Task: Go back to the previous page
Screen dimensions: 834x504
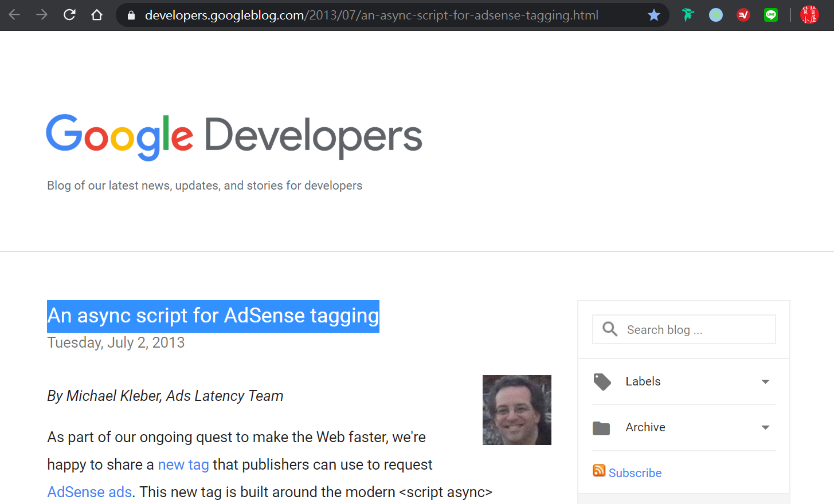Action: pyautogui.click(x=14, y=15)
